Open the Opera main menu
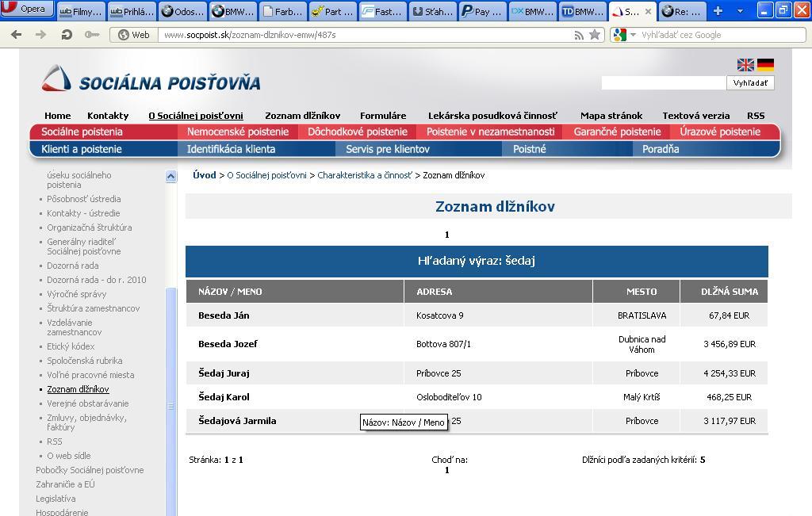The width and height of the screenshot is (812, 516). (27, 10)
